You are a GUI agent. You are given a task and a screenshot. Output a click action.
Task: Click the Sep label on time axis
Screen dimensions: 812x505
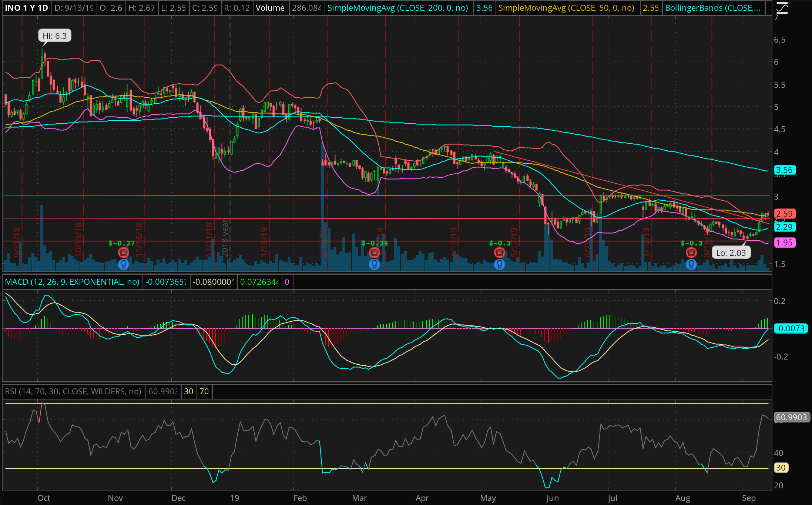coord(749,498)
